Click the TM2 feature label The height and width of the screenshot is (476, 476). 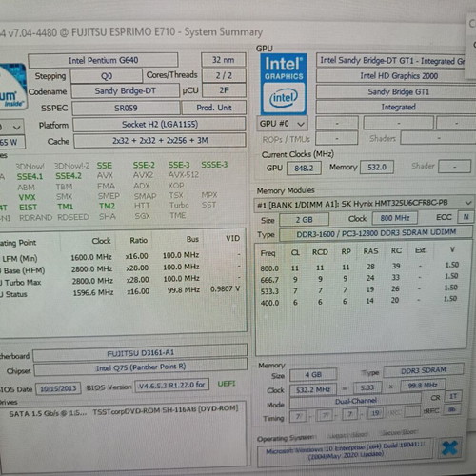107,207
